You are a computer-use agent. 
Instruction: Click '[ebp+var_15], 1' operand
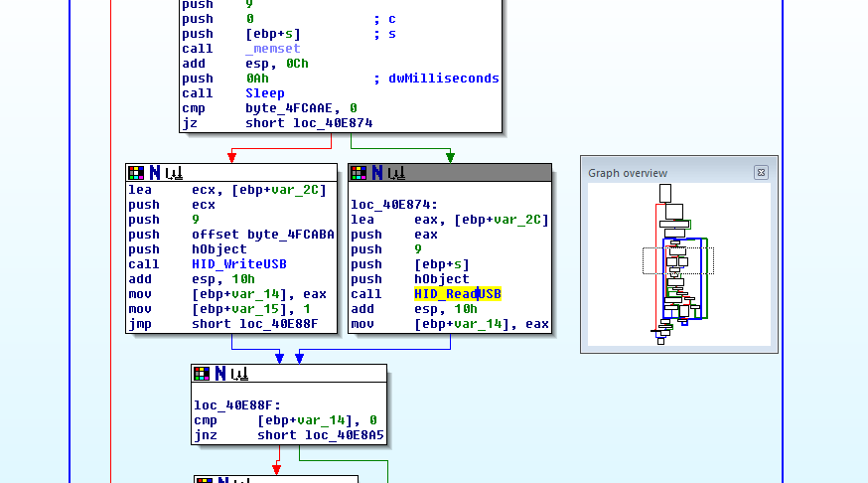click(251, 309)
